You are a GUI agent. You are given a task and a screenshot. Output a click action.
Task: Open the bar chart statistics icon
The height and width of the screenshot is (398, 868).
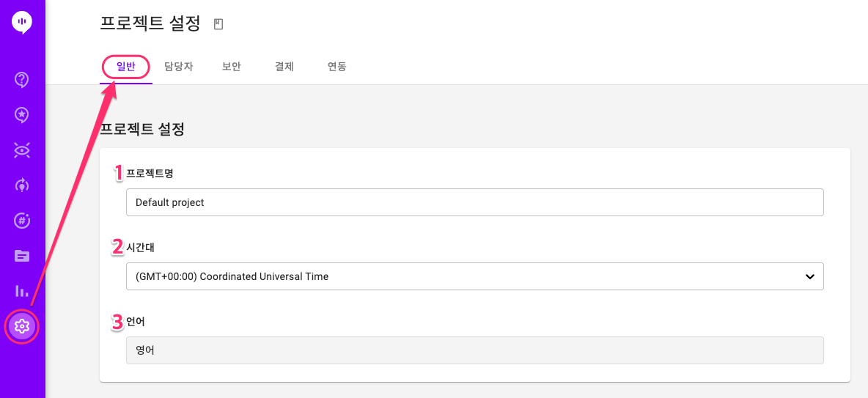(21, 290)
